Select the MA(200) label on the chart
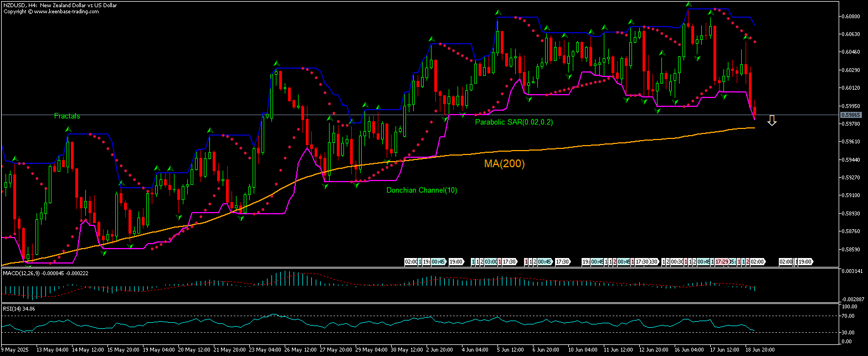The height and width of the screenshot is (356, 868). (504, 163)
